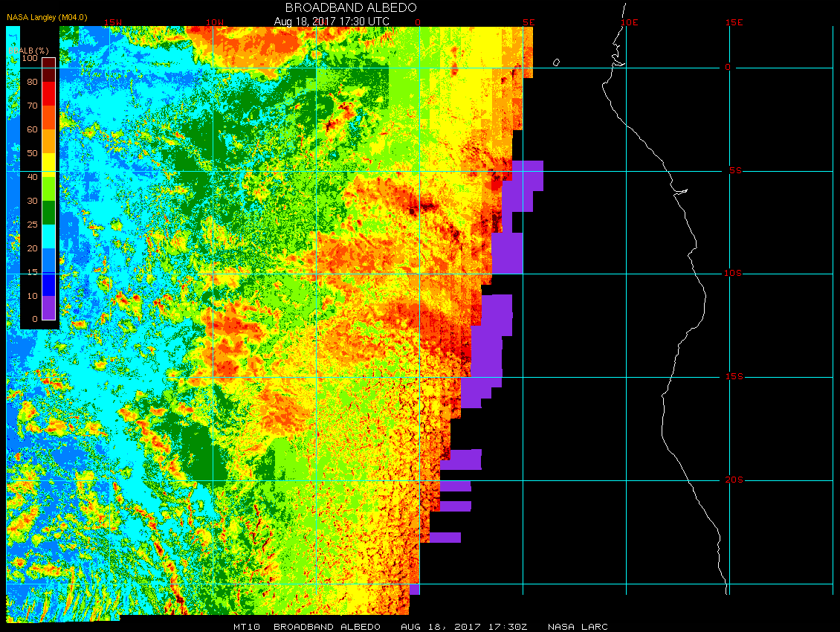Click the legend value '20'

click(x=32, y=248)
